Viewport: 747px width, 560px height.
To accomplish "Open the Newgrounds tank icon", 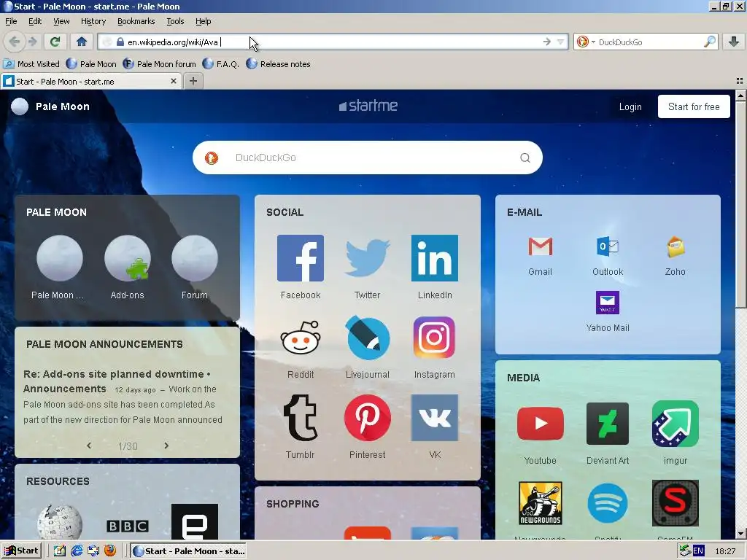I will (541, 503).
